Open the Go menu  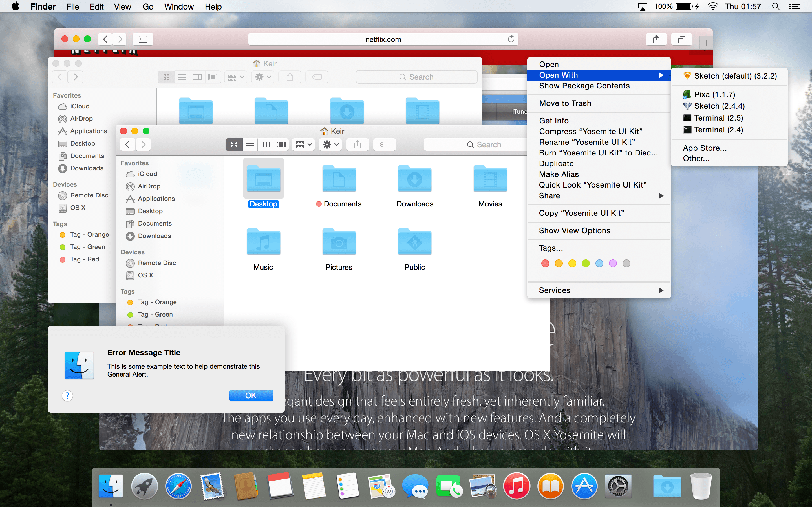[148, 6]
